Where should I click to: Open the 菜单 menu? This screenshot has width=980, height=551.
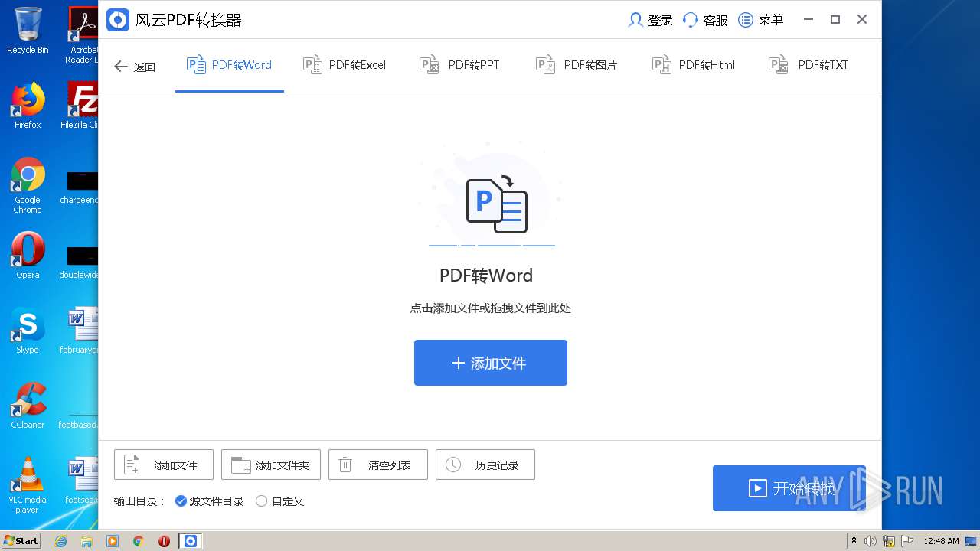pos(761,20)
